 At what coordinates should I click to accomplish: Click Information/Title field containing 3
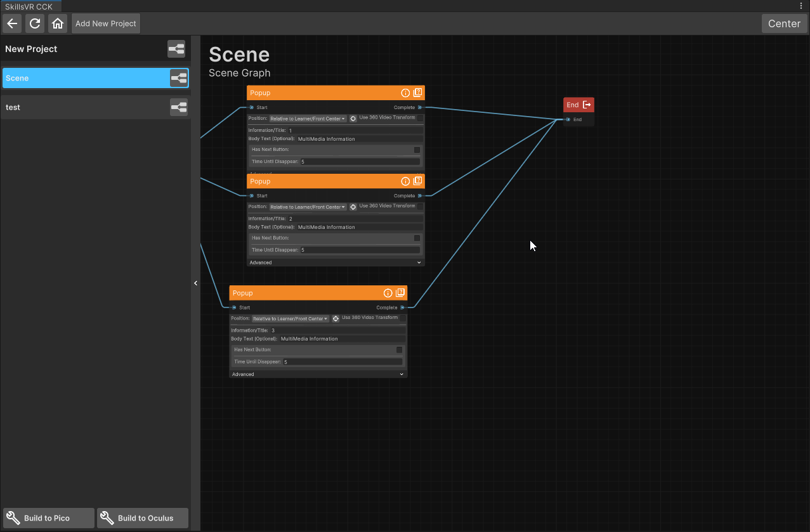pyautogui.click(x=338, y=330)
